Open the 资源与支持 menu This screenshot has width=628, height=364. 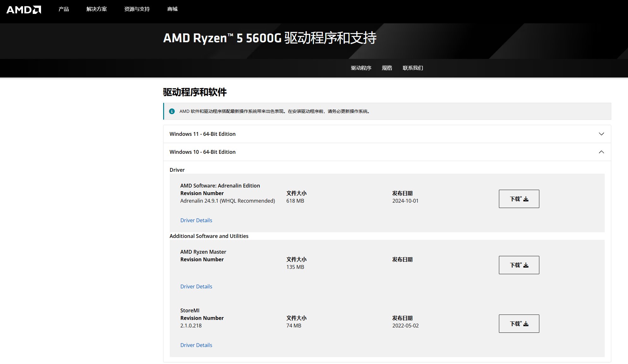point(137,9)
